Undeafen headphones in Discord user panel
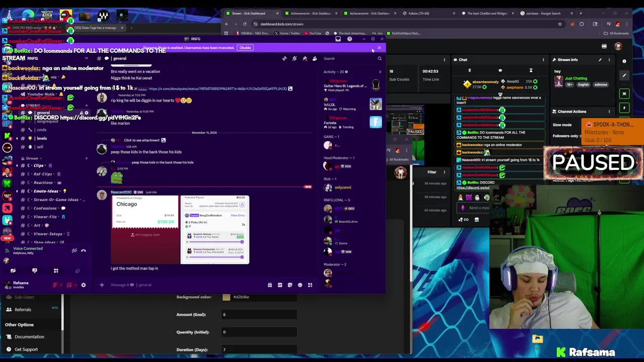The width and height of the screenshot is (644, 362). [69, 285]
